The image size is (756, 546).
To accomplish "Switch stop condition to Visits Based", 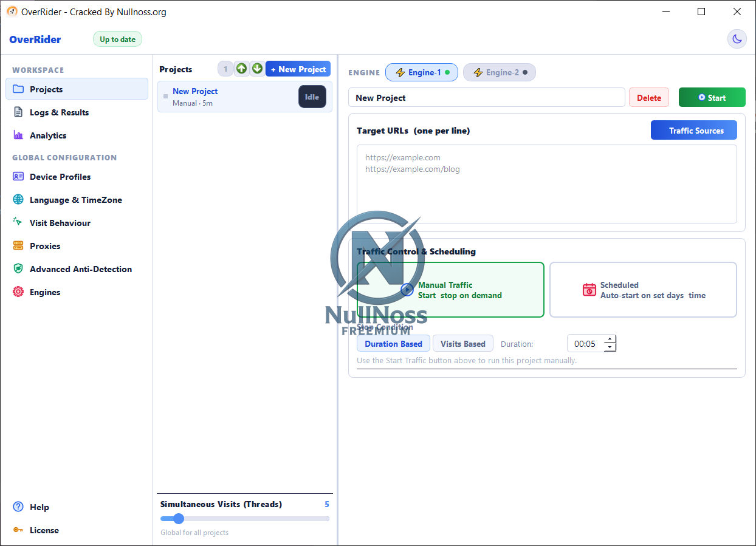I will point(462,344).
